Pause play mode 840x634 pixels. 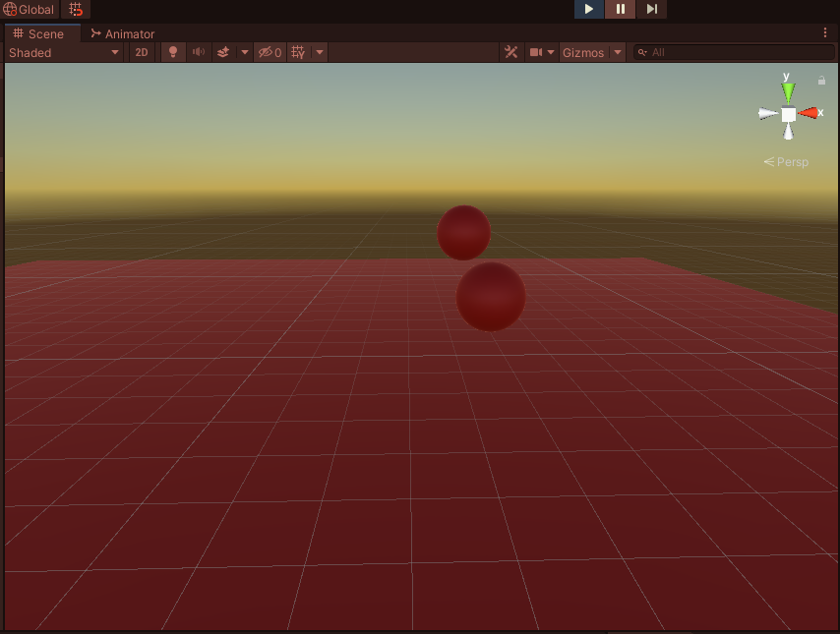click(620, 9)
